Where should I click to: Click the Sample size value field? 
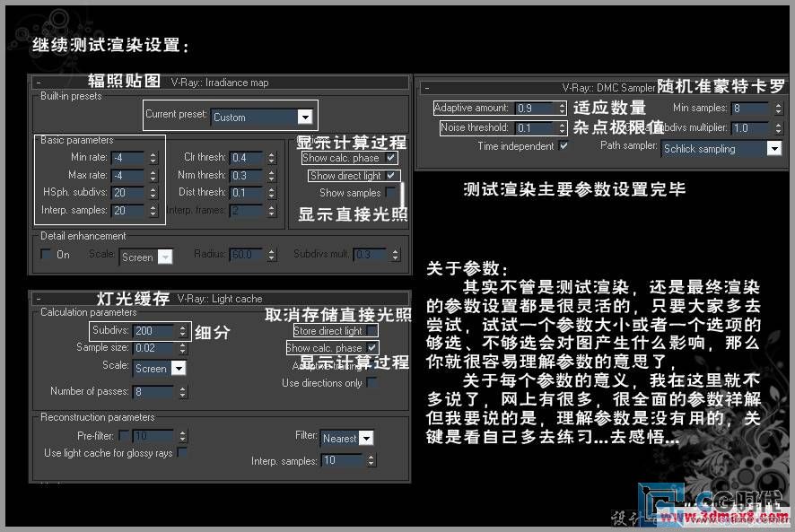click(153, 348)
